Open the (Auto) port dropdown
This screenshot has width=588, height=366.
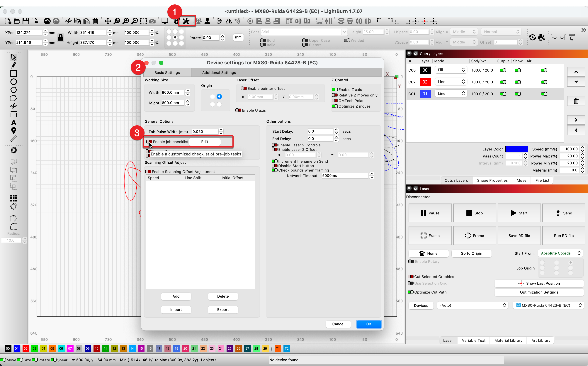pos(472,305)
